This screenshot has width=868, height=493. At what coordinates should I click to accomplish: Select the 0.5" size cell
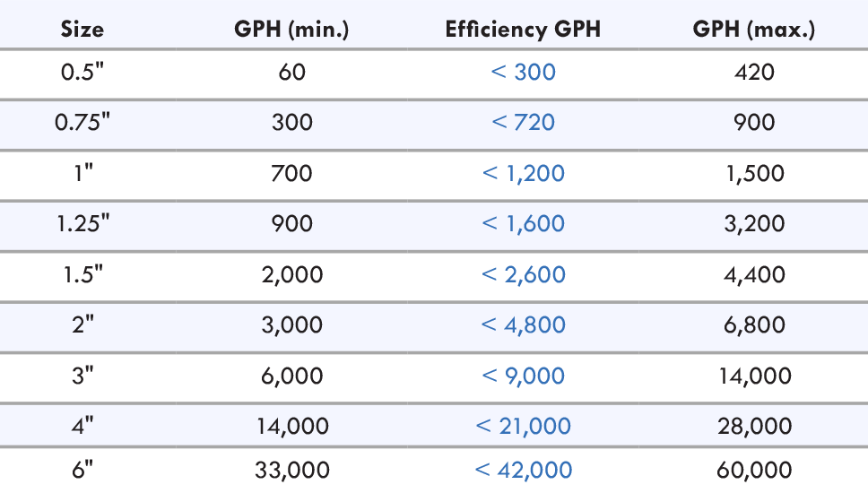pyautogui.click(x=82, y=72)
